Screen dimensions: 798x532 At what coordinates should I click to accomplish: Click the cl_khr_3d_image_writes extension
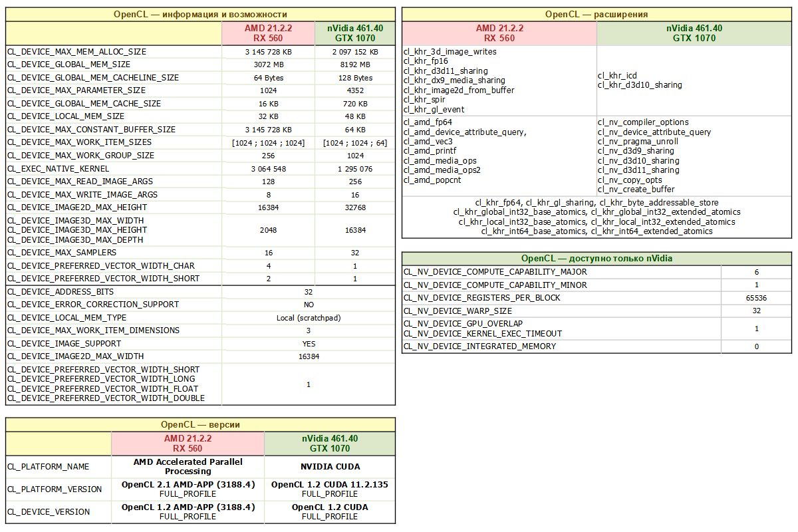pyautogui.click(x=450, y=52)
